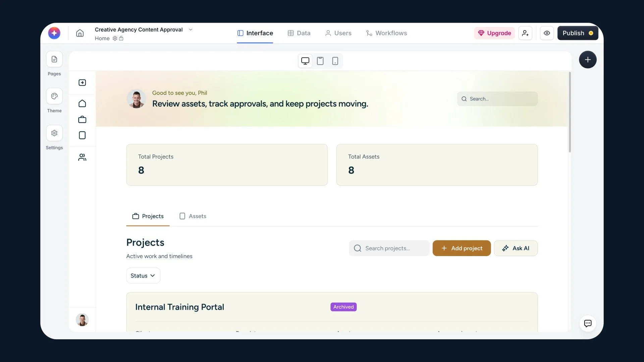Open the chat support bubble icon
The image size is (644, 362).
tap(588, 323)
